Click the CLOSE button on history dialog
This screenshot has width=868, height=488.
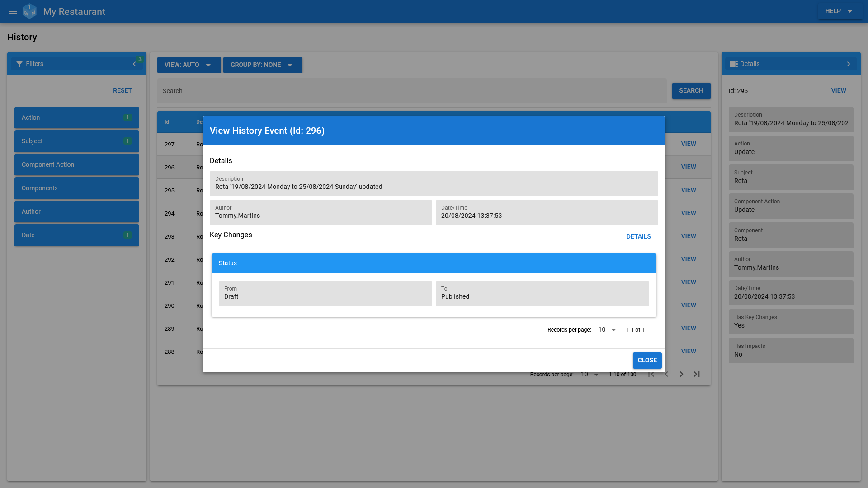[647, 361]
